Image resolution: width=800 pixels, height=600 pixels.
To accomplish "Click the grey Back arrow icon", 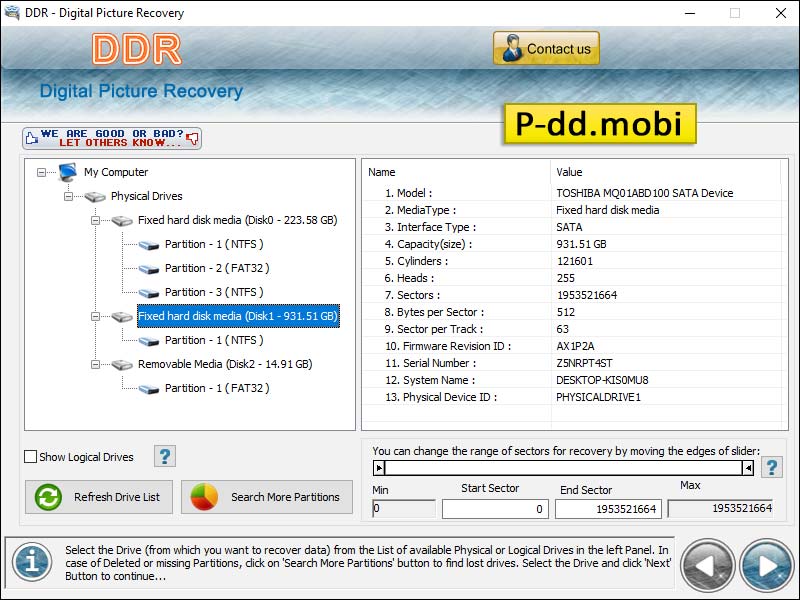I will 709,565.
